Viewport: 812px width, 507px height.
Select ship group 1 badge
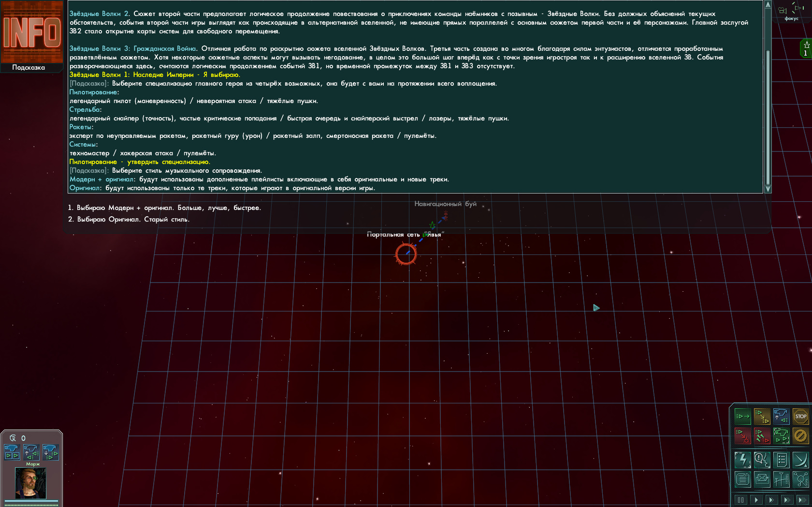pyautogui.click(x=806, y=48)
